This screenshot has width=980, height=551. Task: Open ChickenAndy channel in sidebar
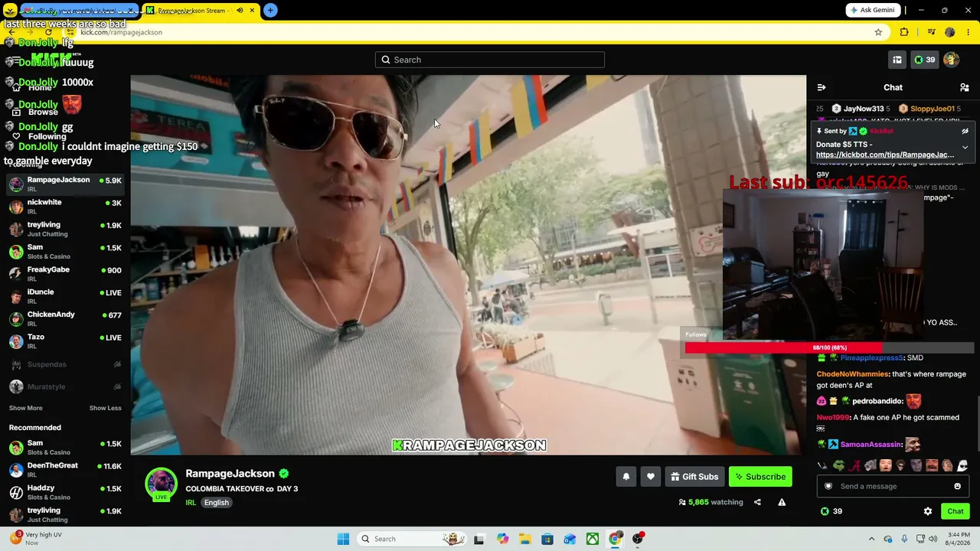coord(65,318)
